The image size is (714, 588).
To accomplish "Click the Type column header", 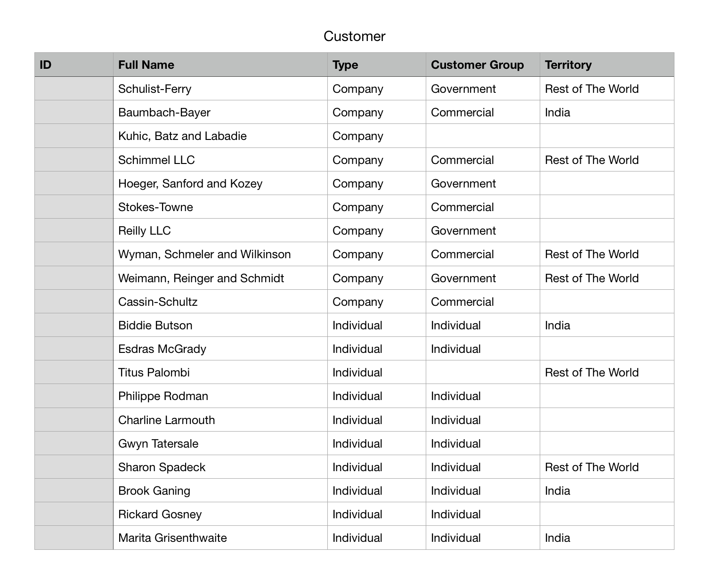I will coord(376,65).
